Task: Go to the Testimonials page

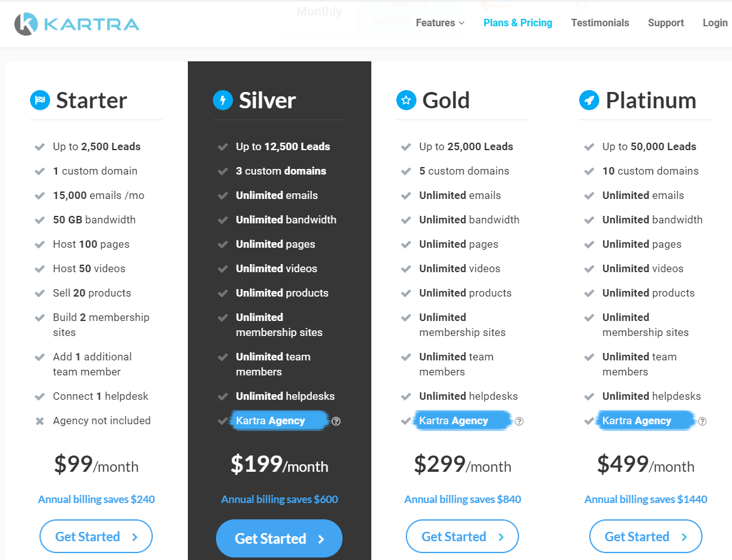Action: click(600, 23)
